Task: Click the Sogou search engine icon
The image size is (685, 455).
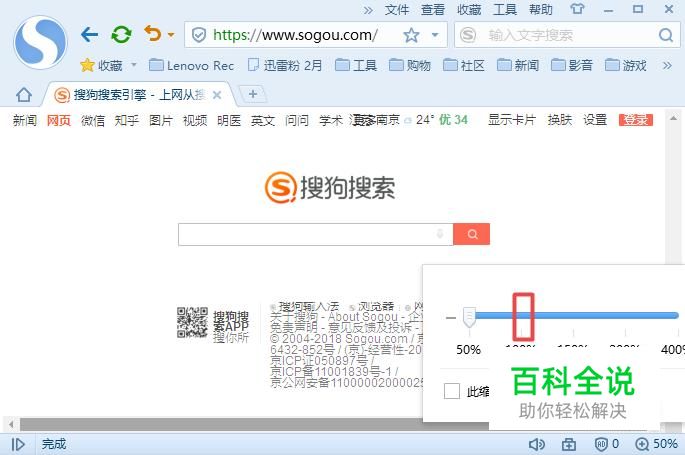Action: pyautogui.click(x=468, y=35)
